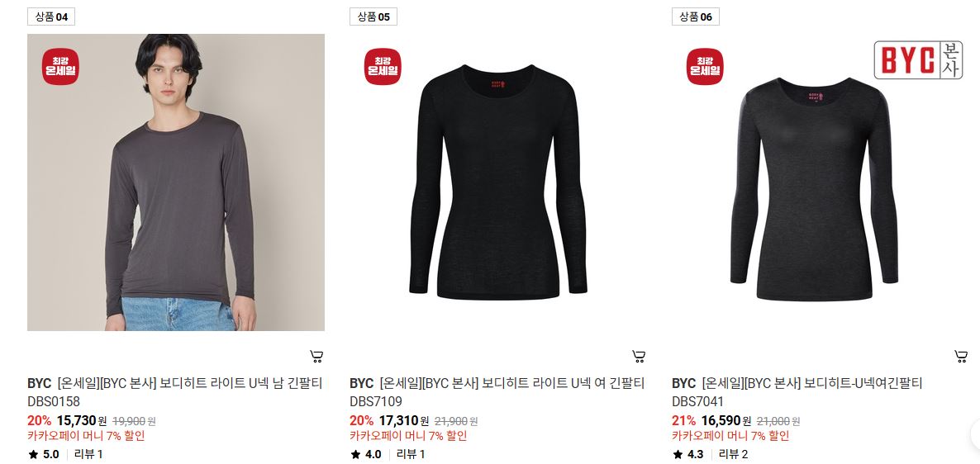The width and height of the screenshot is (980, 464).
Task: Click the 온세일 badge on product 04
Action: click(x=60, y=66)
